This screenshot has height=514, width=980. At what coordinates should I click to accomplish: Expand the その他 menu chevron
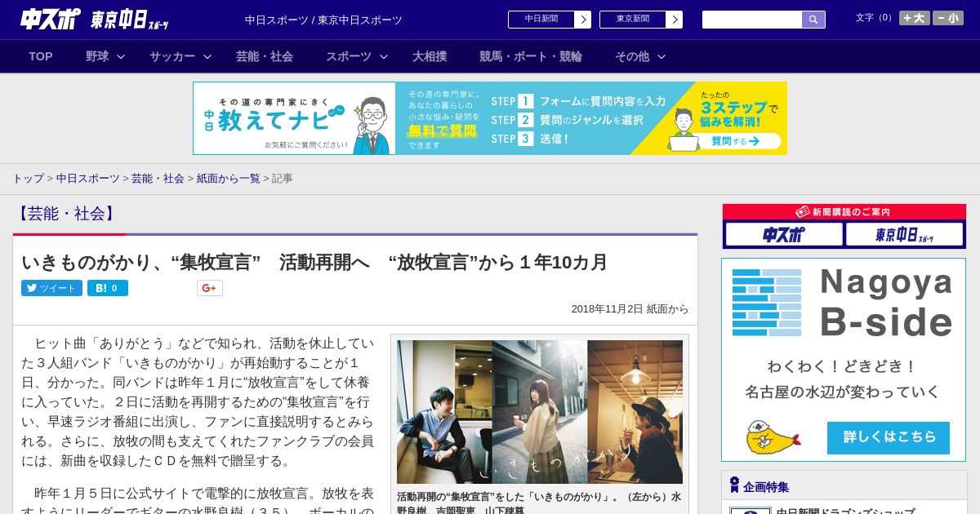[661, 57]
